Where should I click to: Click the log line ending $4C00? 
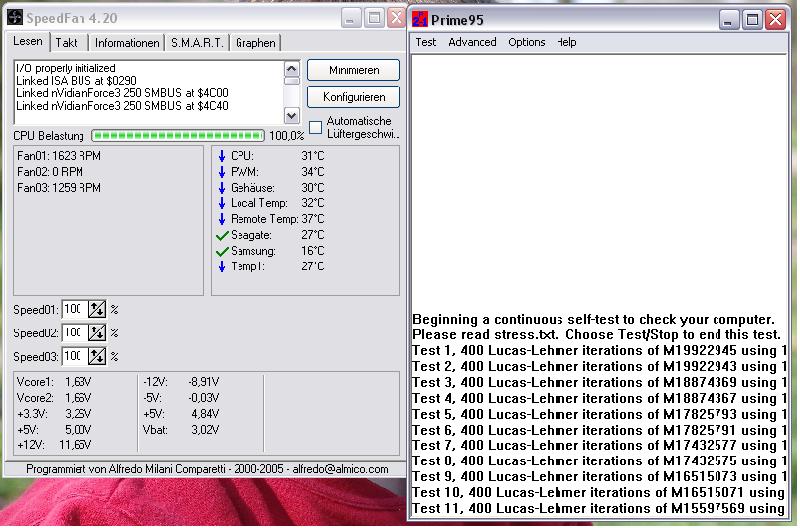tap(122, 93)
